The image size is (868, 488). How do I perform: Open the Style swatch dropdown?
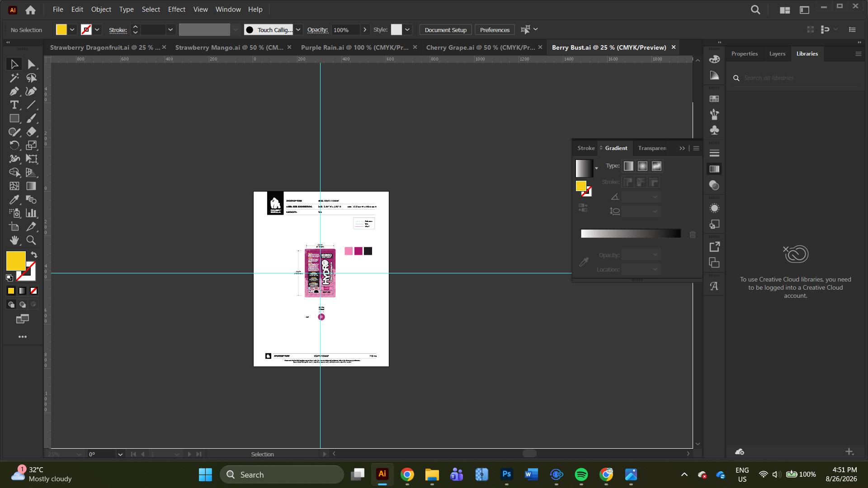pyautogui.click(x=407, y=30)
